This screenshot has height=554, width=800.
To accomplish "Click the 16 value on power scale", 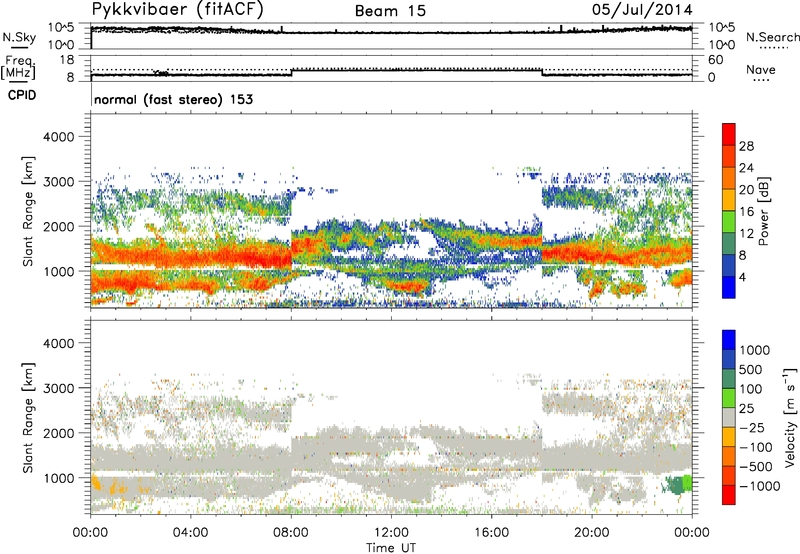I will (x=746, y=212).
